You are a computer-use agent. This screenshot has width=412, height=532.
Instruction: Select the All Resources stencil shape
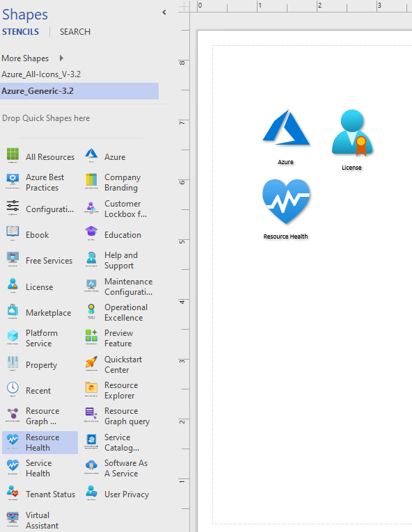pyautogui.click(x=40, y=156)
